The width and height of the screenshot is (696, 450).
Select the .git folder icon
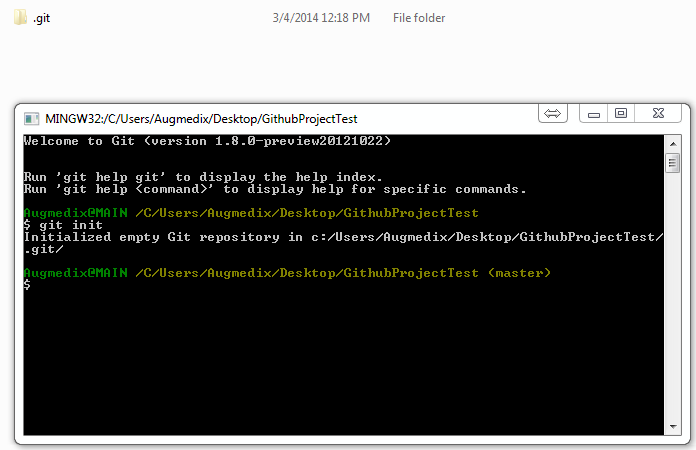(x=20, y=18)
